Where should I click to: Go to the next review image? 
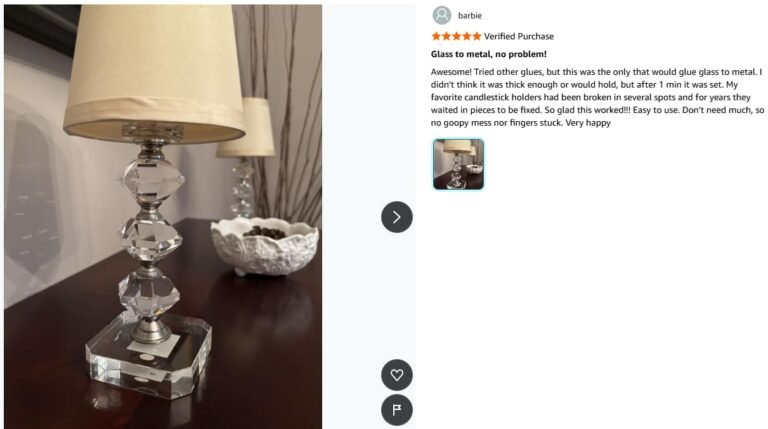pos(397,217)
